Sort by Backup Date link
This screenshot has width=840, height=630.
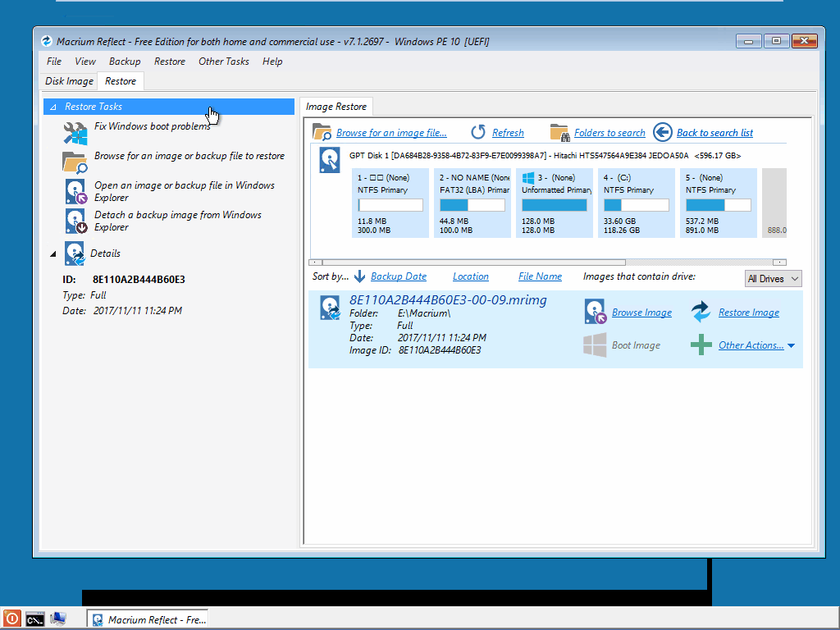(x=399, y=276)
